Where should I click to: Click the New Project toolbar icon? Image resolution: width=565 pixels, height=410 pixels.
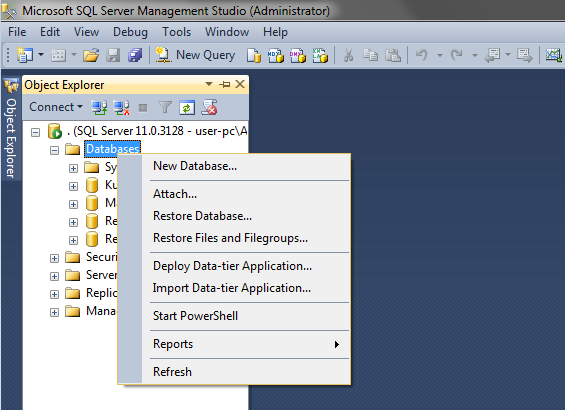pyautogui.click(x=25, y=55)
